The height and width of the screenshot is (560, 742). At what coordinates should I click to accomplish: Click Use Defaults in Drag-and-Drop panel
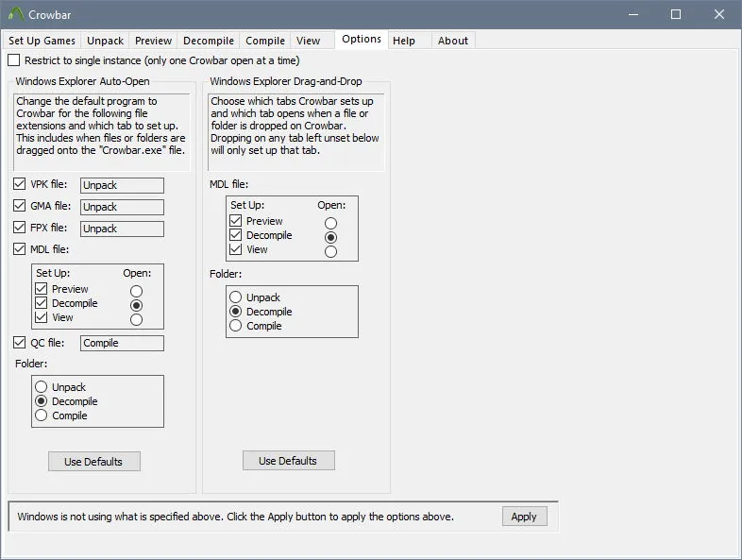point(288,461)
